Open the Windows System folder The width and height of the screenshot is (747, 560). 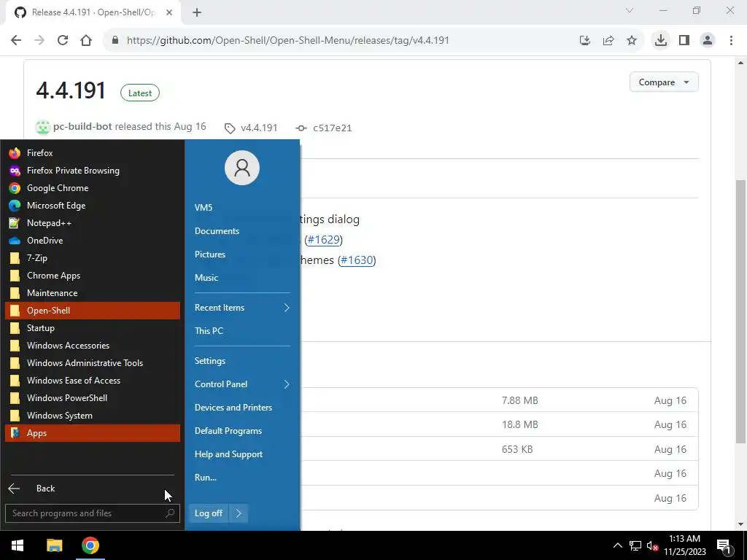coord(93,415)
